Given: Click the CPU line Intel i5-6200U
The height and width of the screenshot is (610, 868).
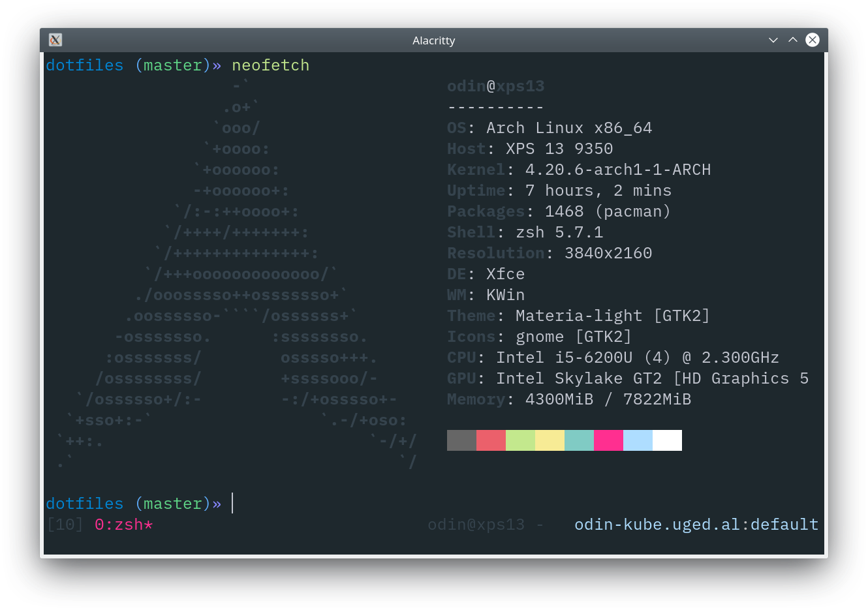Looking at the screenshot, I should 613,358.
